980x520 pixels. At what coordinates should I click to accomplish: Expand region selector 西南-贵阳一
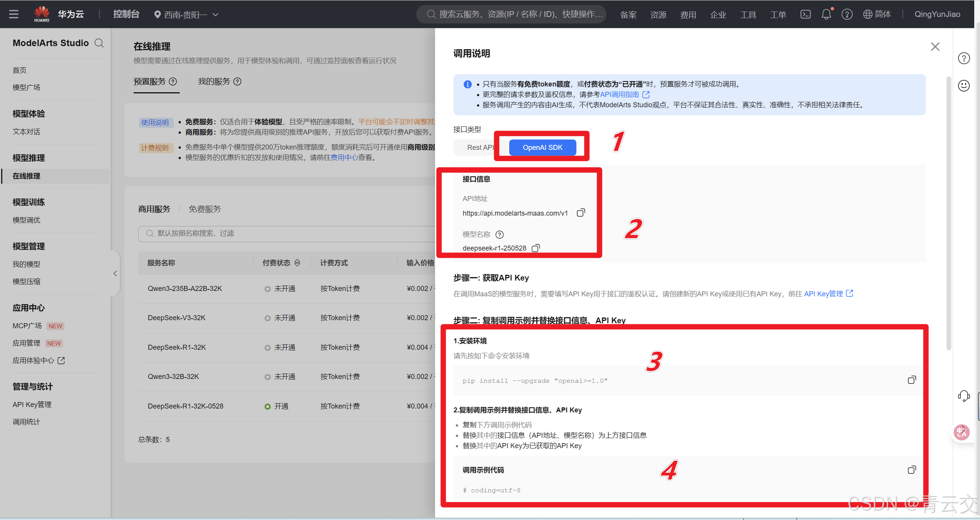pyautogui.click(x=186, y=15)
